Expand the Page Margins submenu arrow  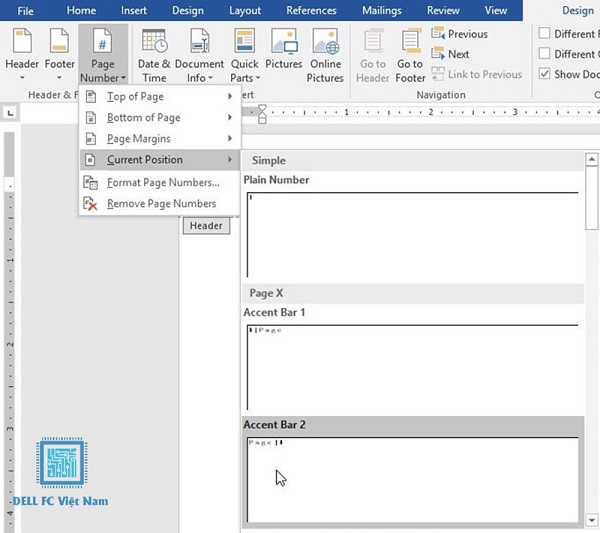pyautogui.click(x=230, y=138)
